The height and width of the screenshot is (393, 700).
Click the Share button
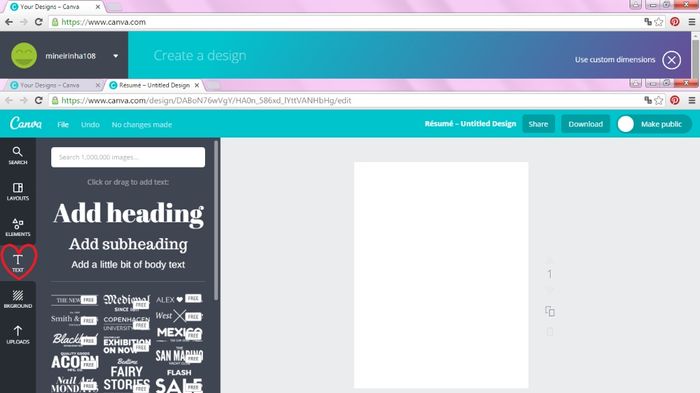click(538, 124)
